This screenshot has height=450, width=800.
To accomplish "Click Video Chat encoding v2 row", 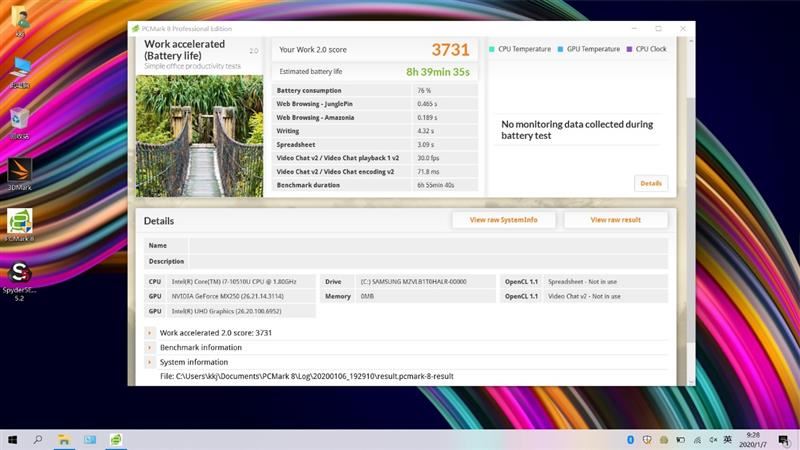I will pyautogui.click(x=375, y=171).
